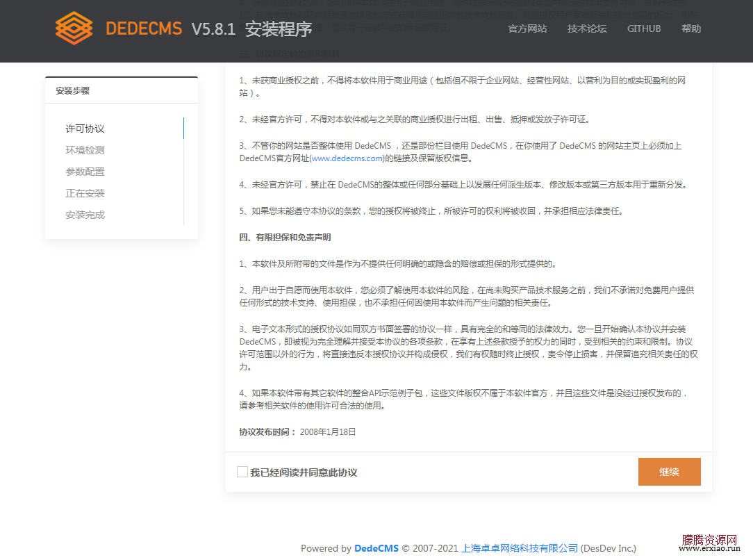This screenshot has height=560, width=753.
Task: Open the GITHUB header link
Action: click(643, 28)
